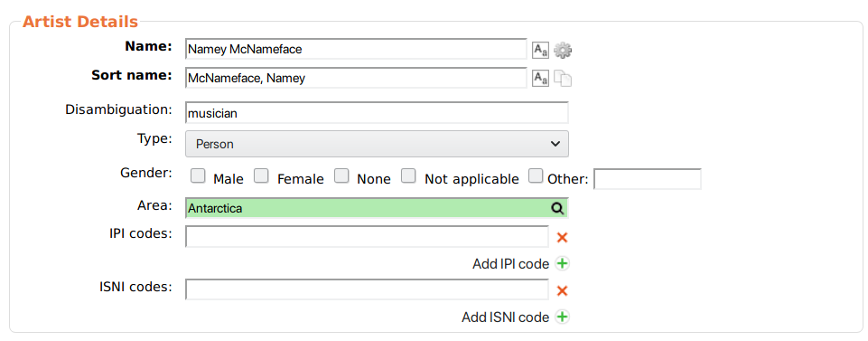Remove the ISNI code with red X
868x341 pixels.
tap(562, 290)
